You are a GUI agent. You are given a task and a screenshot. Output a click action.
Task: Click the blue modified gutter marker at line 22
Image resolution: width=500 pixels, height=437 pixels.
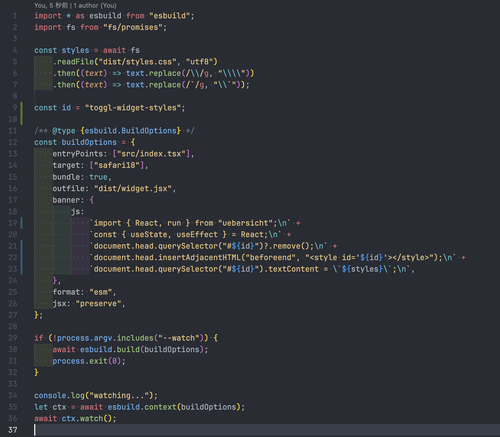(x=22, y=257)
